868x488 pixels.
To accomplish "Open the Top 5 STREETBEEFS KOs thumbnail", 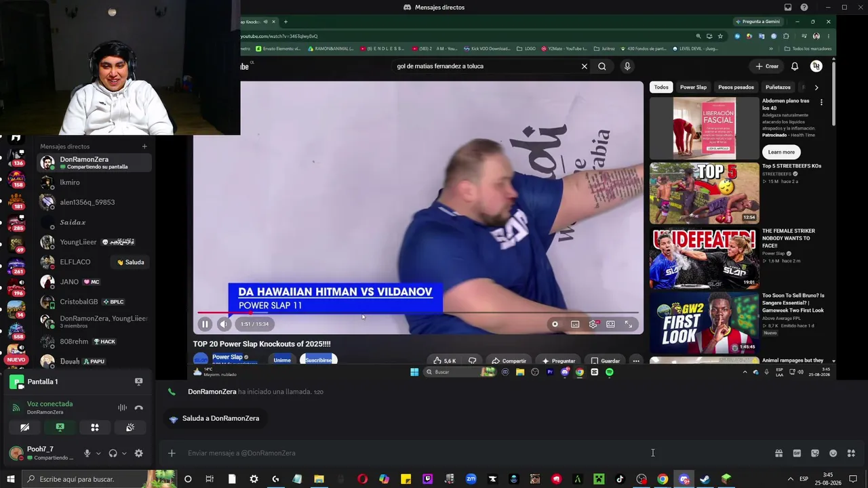I will [705, 193].
